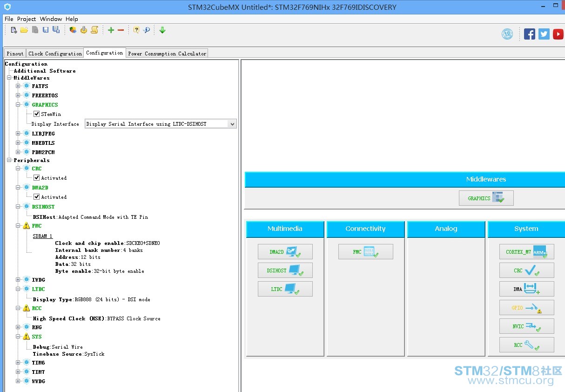The width and height of the screenshot is (565, 392).
Task: Open the CRC system button
Action: 527,270
